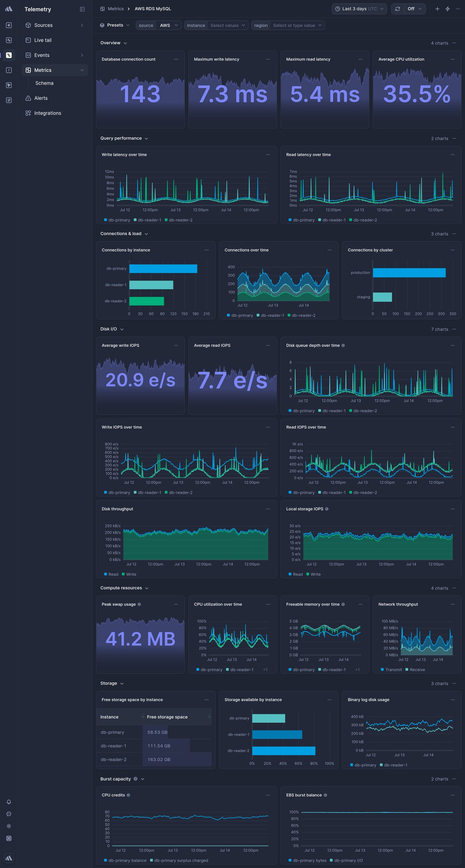Click info icon next to Local storage IOPS

tap(327, 509)
